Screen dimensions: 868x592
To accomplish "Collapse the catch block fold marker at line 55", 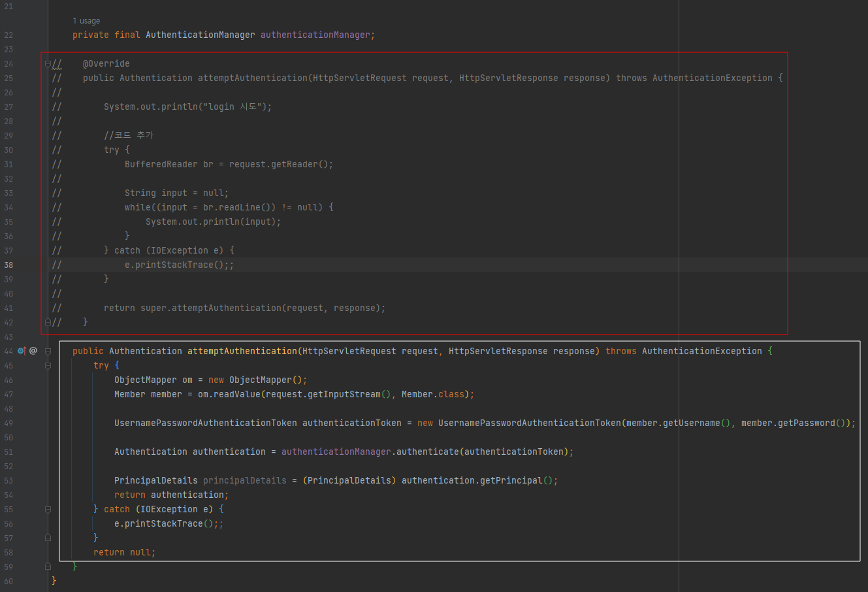I will coord(48,509).
